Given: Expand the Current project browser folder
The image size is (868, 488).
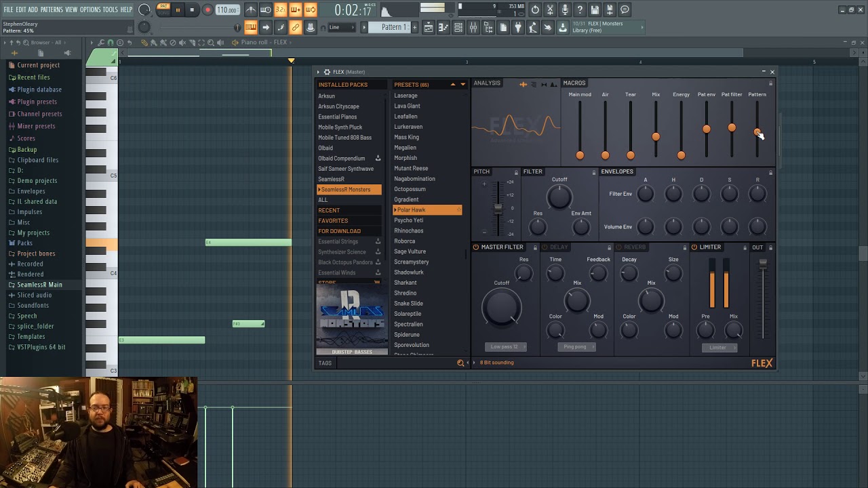Looking at the screenshot, I should pos(38,65).
